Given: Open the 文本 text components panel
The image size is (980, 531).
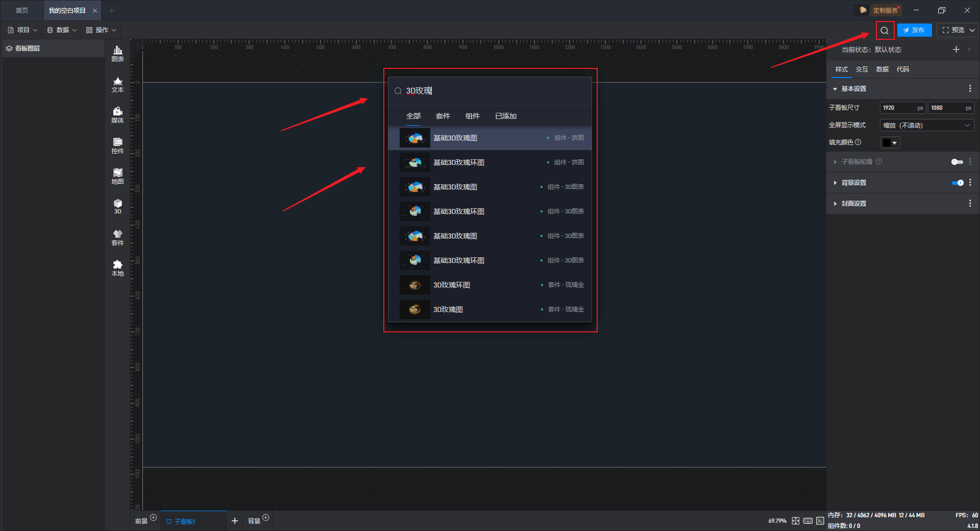Looking at the screenshot, I should point(117,84).
